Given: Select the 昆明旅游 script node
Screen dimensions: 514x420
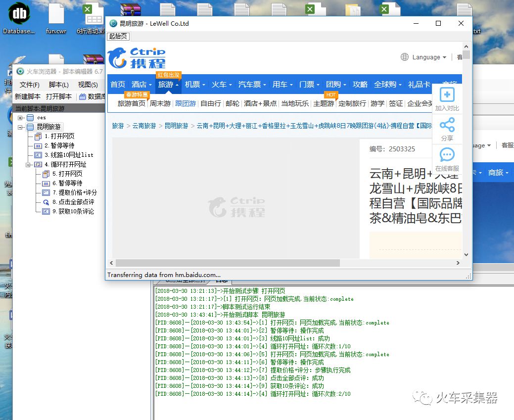Looking at the screenshot, I should pyautogui.click(x=48, y=127).
